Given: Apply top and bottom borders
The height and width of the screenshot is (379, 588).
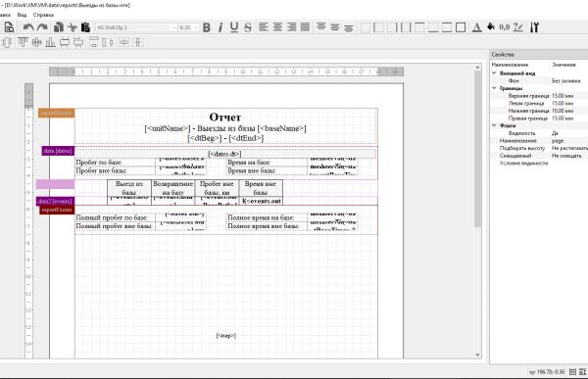Looking at the screenshot, I should point(447,27).
